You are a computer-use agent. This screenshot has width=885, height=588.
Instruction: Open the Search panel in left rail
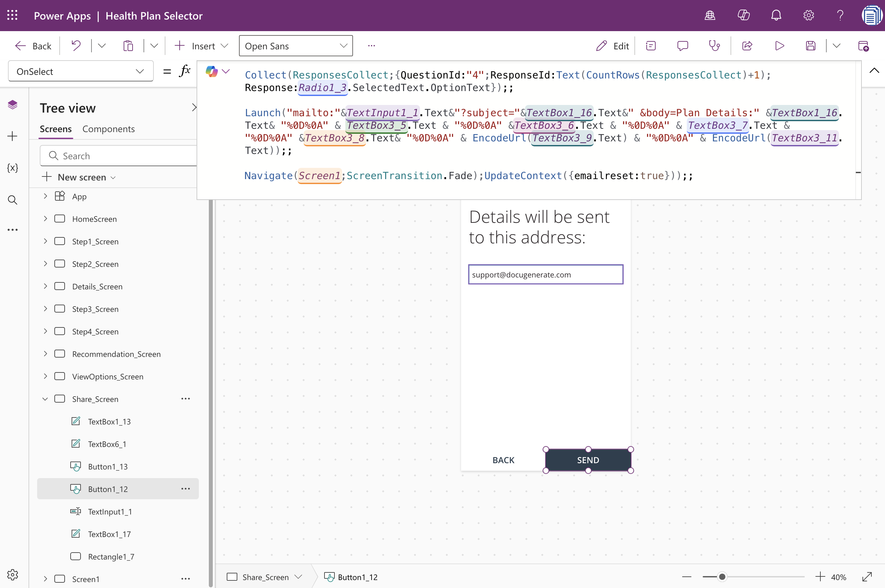pos(12,200)
